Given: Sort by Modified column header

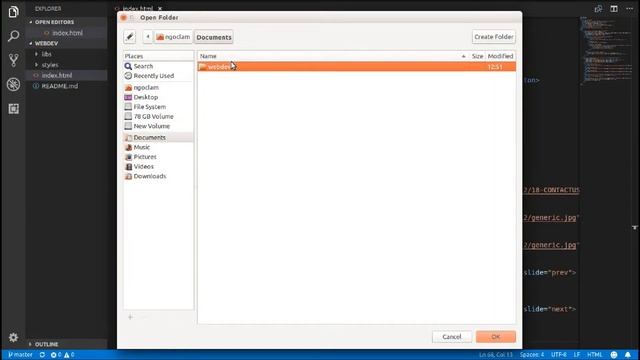Looking at the screenshot, I should tap(500, 56).
